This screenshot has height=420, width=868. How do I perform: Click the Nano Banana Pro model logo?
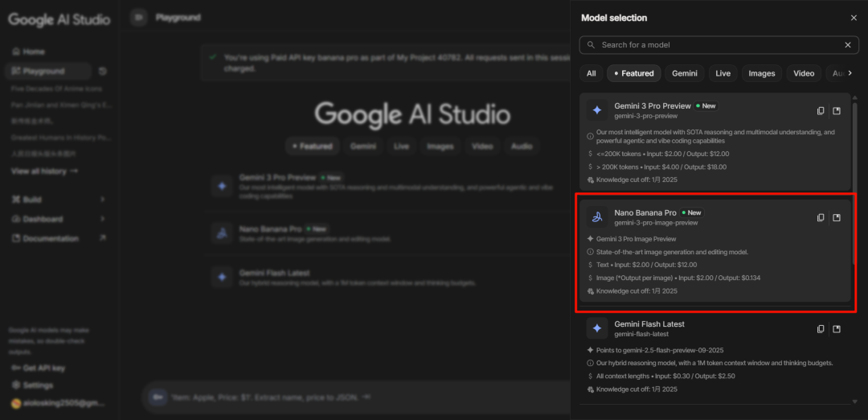(x=597, y=216)
